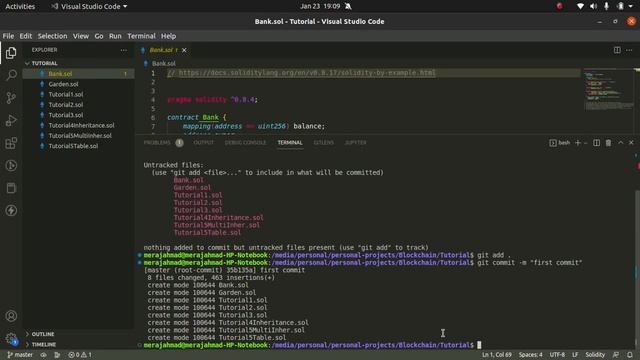The height and width of the screenshot is (360, 640).
Task: Open editor more actions ellipsis
Action: point(629,50)
